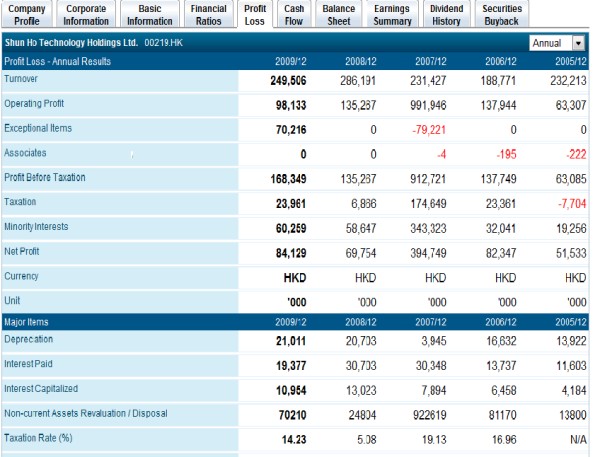Image resolution: width=600 pixels, height=457 pixels.
Task: Click Shun Ho Technology Holdings Ltd. title
Action: 71,43
